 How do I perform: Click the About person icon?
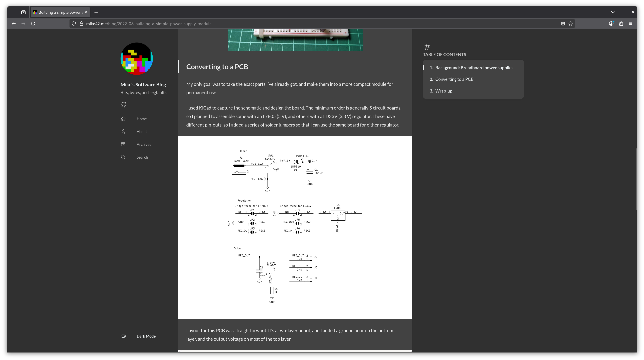coord(123,131)
